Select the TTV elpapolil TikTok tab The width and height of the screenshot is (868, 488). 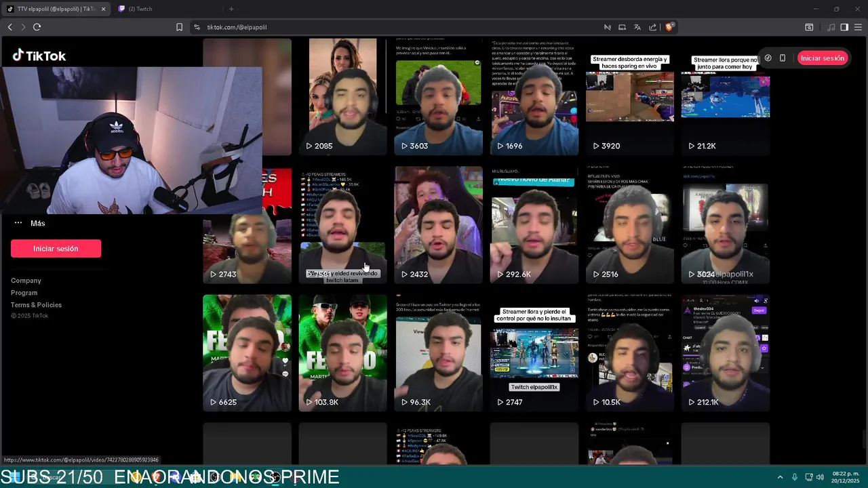click(x=56, y=9)
